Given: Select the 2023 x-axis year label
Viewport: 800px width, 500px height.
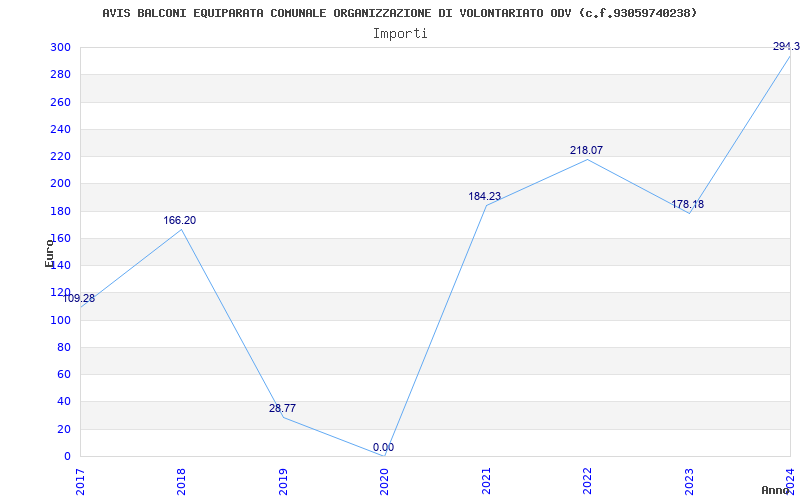Looking at the screenshot, I should point(689,481).
